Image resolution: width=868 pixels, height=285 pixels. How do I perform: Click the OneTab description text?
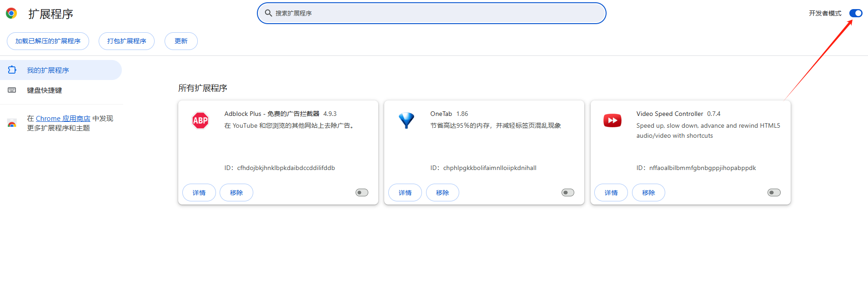click(x=496, y=125)
